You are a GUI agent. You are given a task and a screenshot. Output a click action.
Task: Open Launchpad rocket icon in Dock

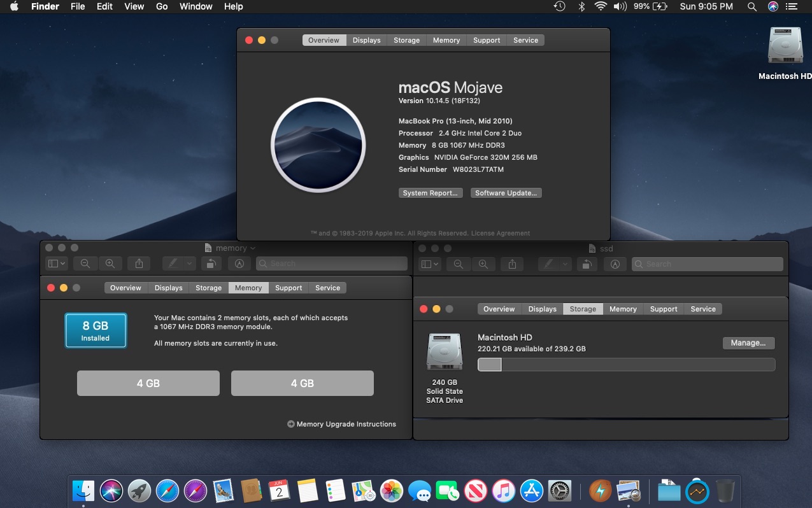click(x=139, y=490)
